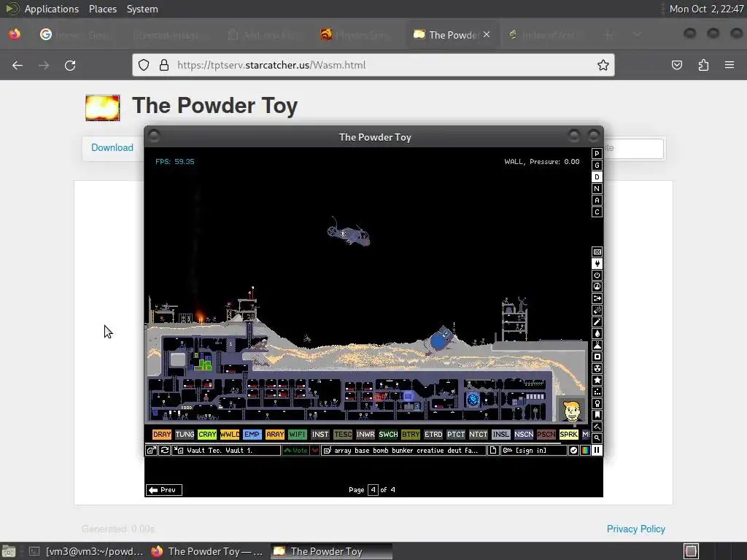The height and width of the screenshot is (560, 747).
Task: Toggle the C display mode button
Action: pyautogui.click(x=597, y=212)
